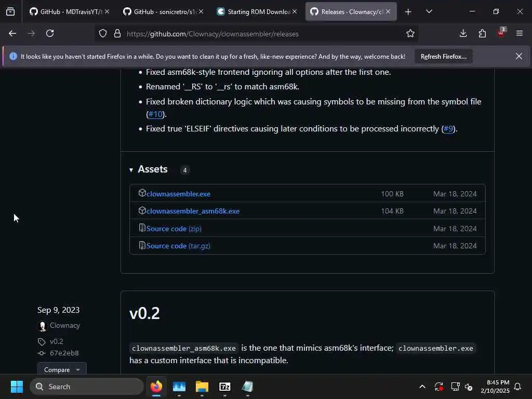Open the Compare dropdown button
The height and width of the screenshot is (399, 532).
62,369
